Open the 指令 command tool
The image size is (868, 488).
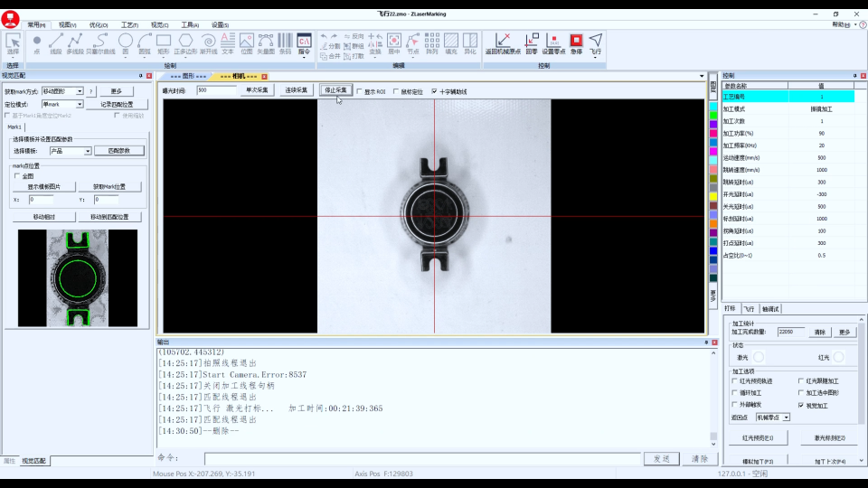[304, 44]
